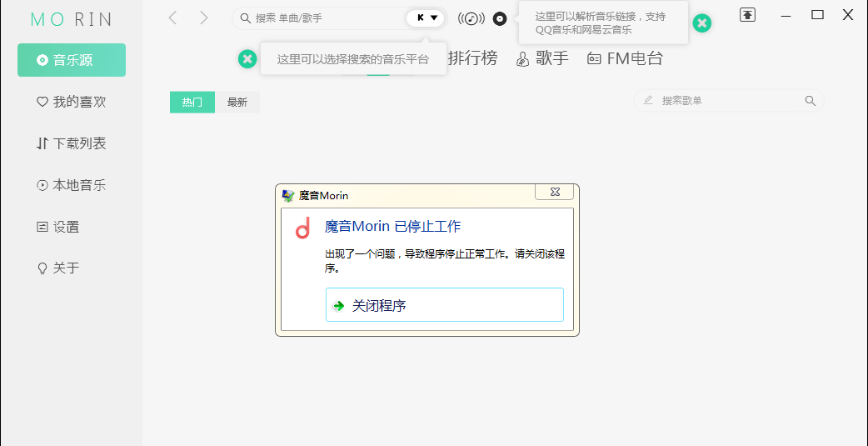This screenshot has height=446, width=868.
Task: Open 下载列表 download list
Action: click(x=72, y=143)
